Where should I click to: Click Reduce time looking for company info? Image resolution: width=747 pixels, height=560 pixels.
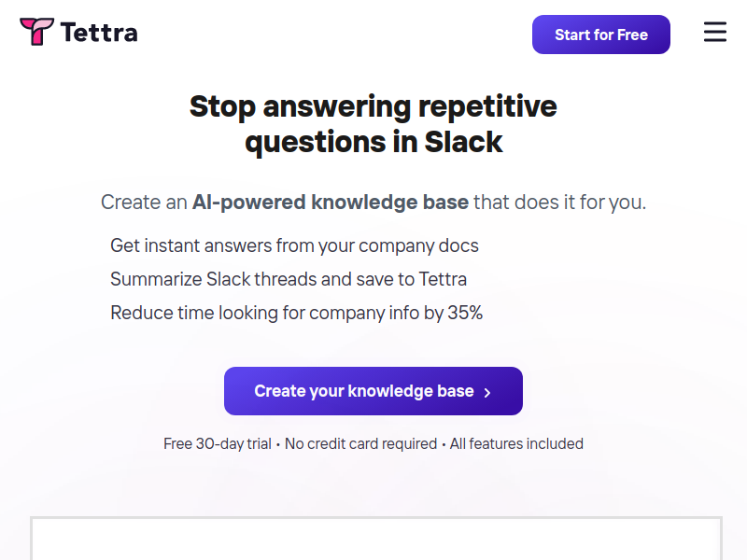296,313
